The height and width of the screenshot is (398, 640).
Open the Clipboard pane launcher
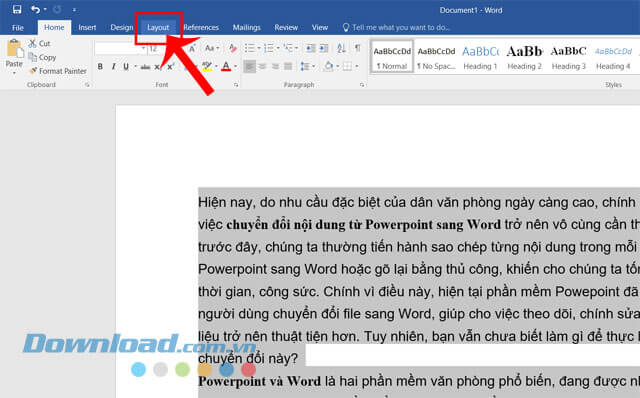(87, 85)
